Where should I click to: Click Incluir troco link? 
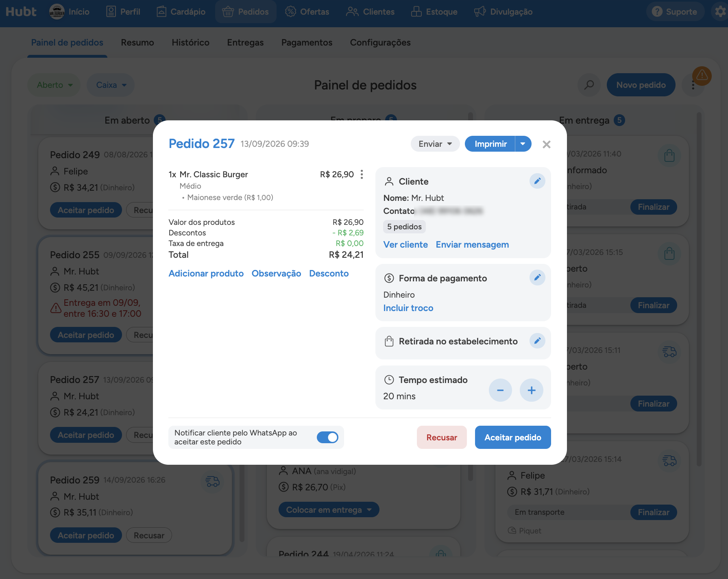pos(408,308)
